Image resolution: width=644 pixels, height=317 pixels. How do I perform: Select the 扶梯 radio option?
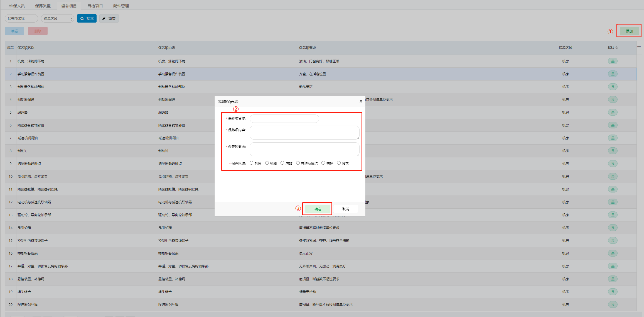click(323, 163)
